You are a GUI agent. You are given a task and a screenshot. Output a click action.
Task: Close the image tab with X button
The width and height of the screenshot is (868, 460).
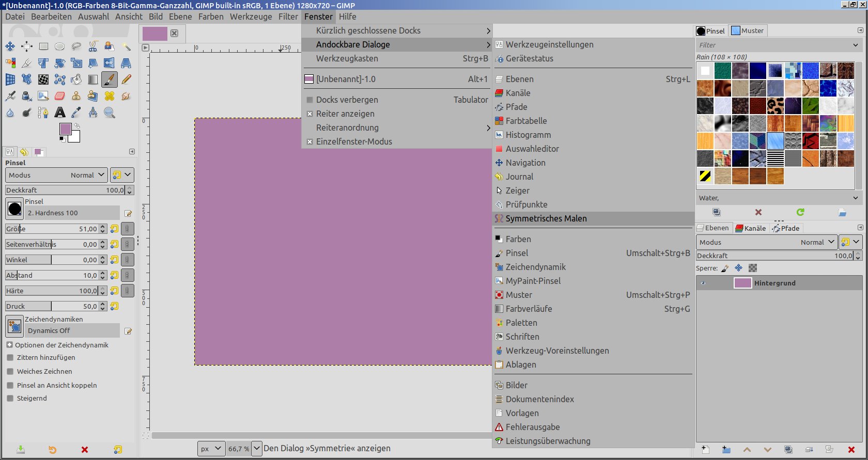tap(175, 33)
